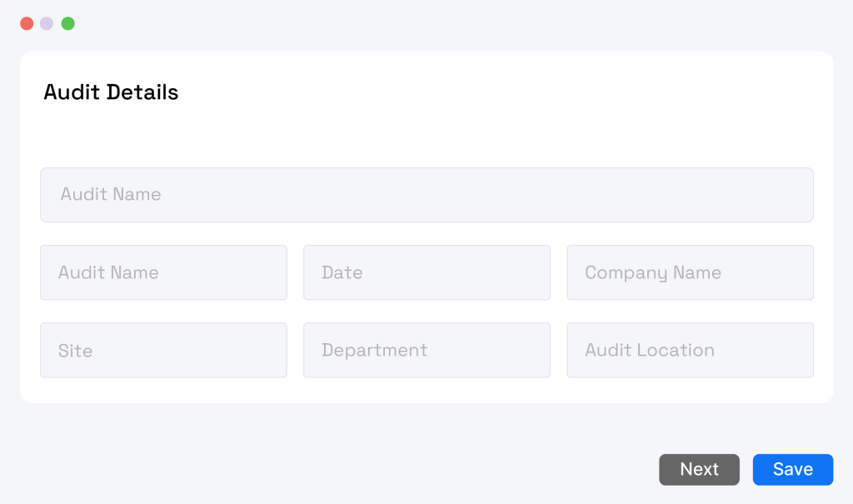Activate the Audit Location text box
This screenshot has height=504, width=853.
690,350
